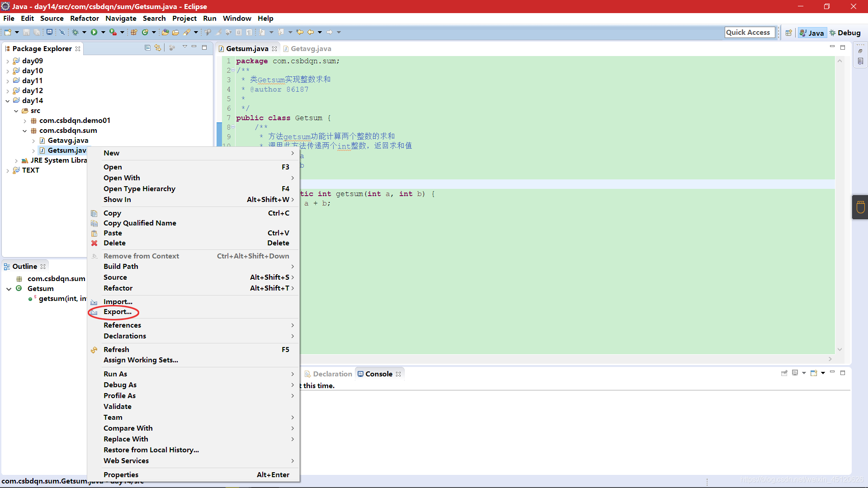Expand the com.csbdqn.demo01 package
The image size is (868, 488).
[x=25, y=121]
